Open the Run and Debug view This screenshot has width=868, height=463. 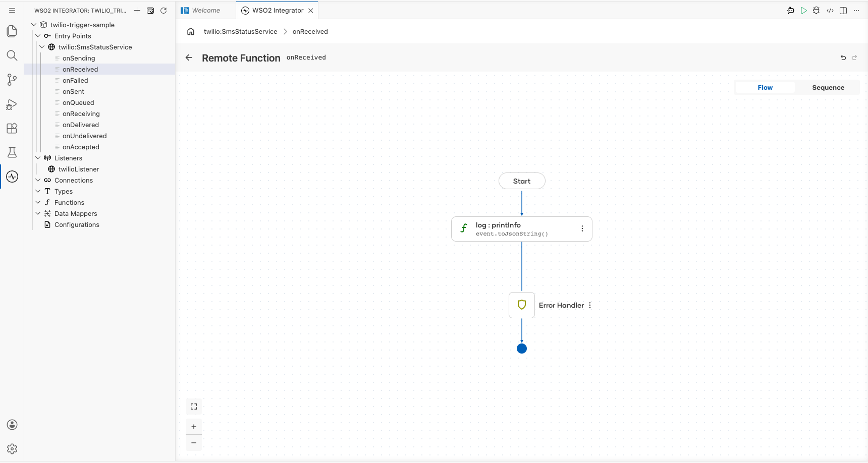tap(12, 104)
